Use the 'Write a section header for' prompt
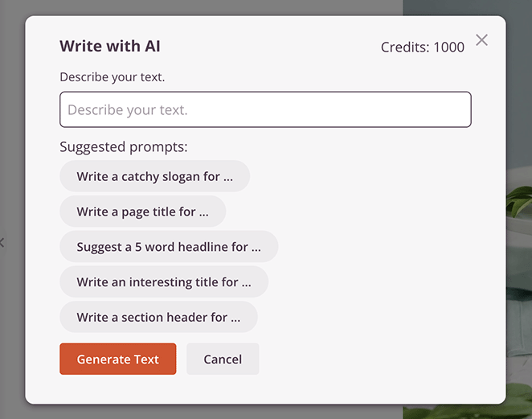The image size is (532, 419). (x=158, y=317)
